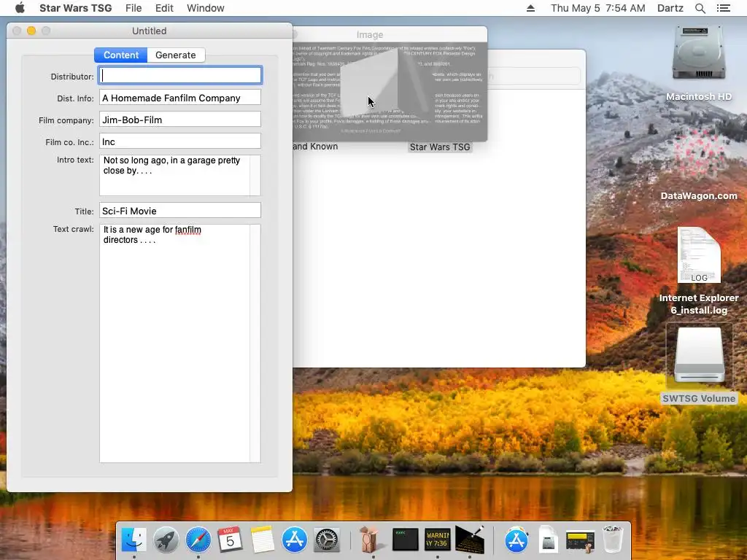
Task: Select the Star Wars TSG label in Finder
Action: 440,147
